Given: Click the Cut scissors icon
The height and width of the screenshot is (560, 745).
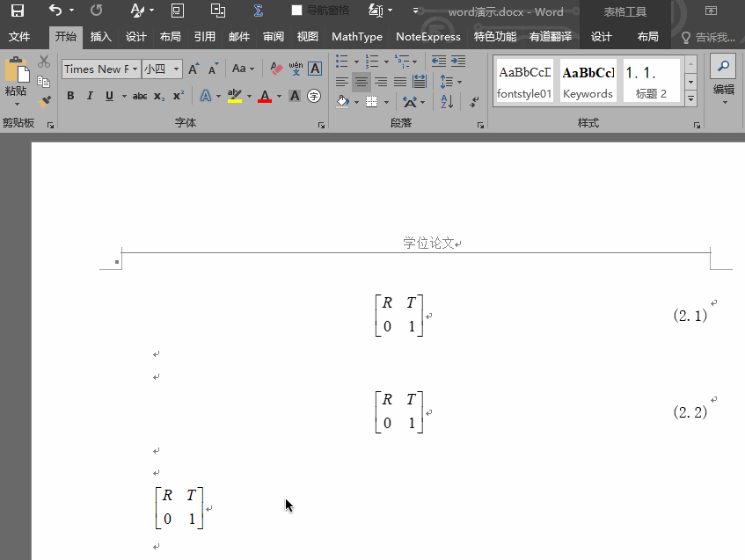Looking at the screenshot, I should coord(44,62).
